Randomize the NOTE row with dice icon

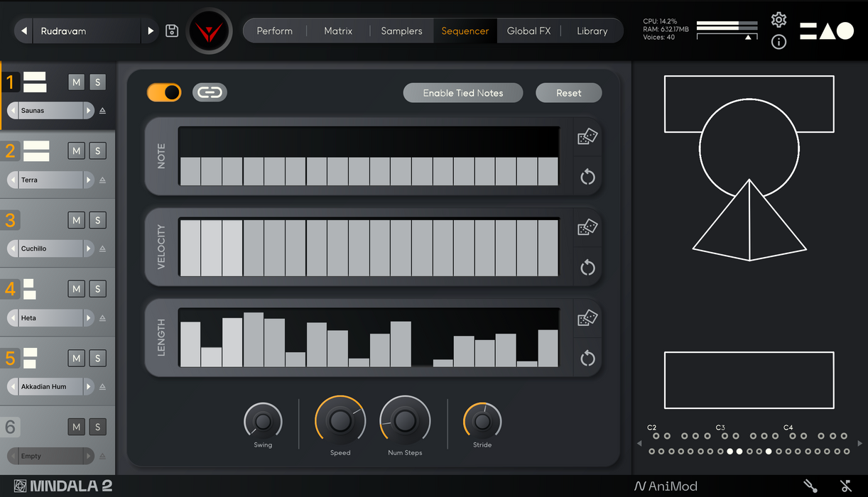point(587,136)
